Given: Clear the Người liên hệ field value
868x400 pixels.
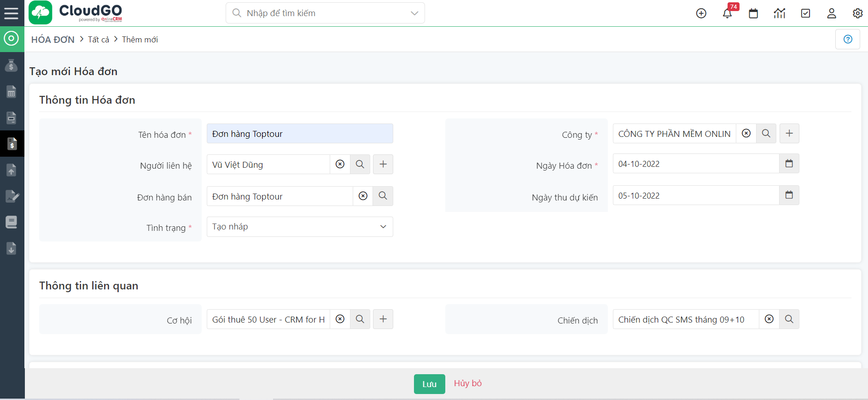Looking at the screenshot, I should click(340, 165).
